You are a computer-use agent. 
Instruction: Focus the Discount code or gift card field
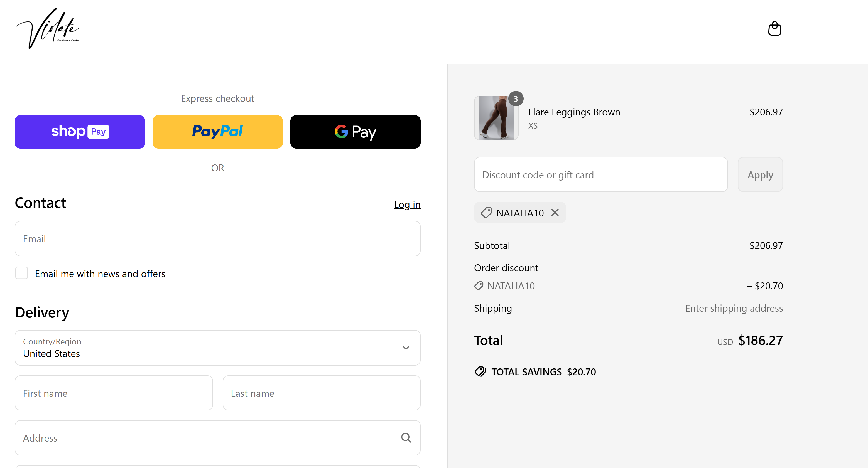coord(601,174)
